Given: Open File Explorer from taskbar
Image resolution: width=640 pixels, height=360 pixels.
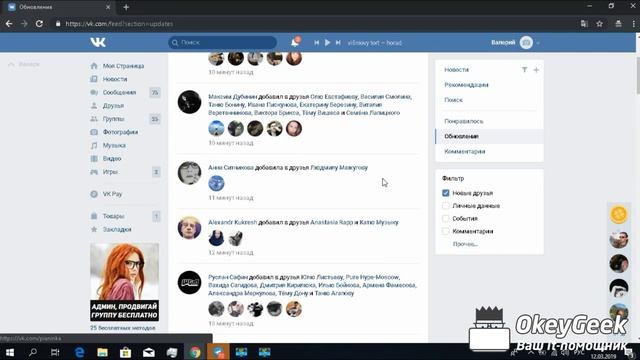Looking at the screenshot, I should tap(102, 352).
